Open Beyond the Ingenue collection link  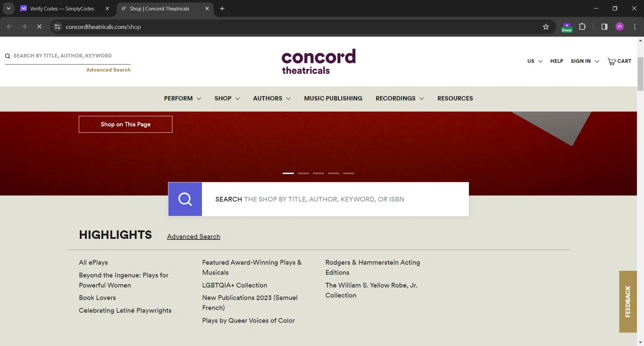click(x=124, y=280)
